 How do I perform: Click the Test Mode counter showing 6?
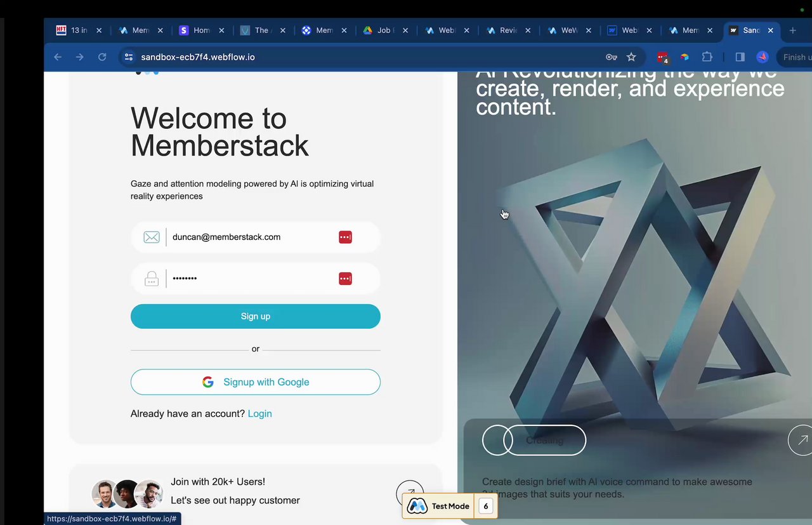point(486,506)
